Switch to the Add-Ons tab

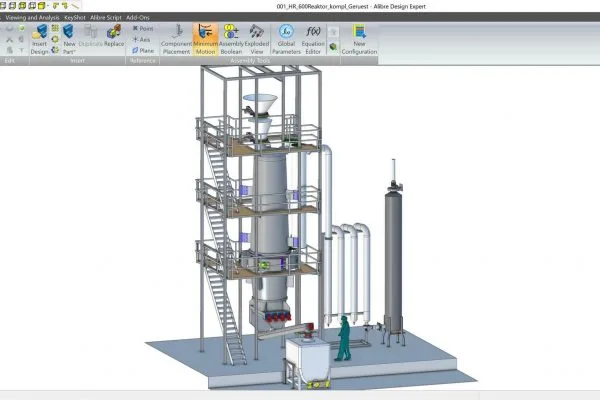pyautogui.click(x=138, y=17)
